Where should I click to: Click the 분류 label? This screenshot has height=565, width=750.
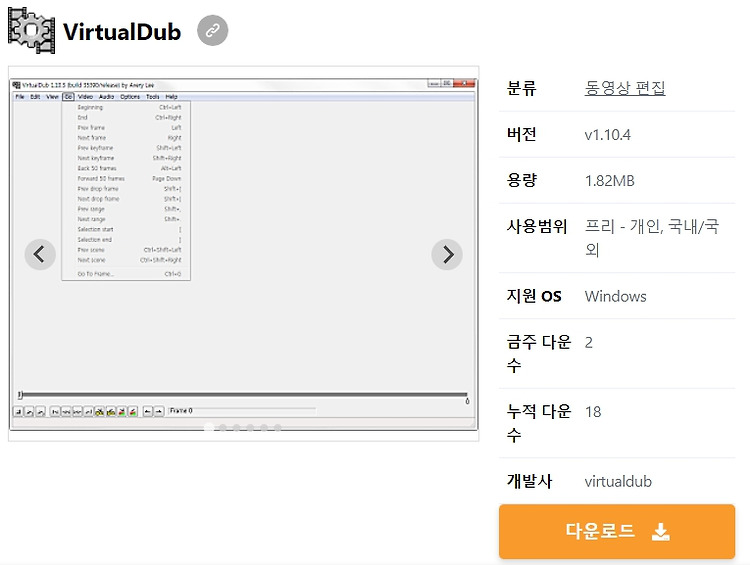pos(521,88)
